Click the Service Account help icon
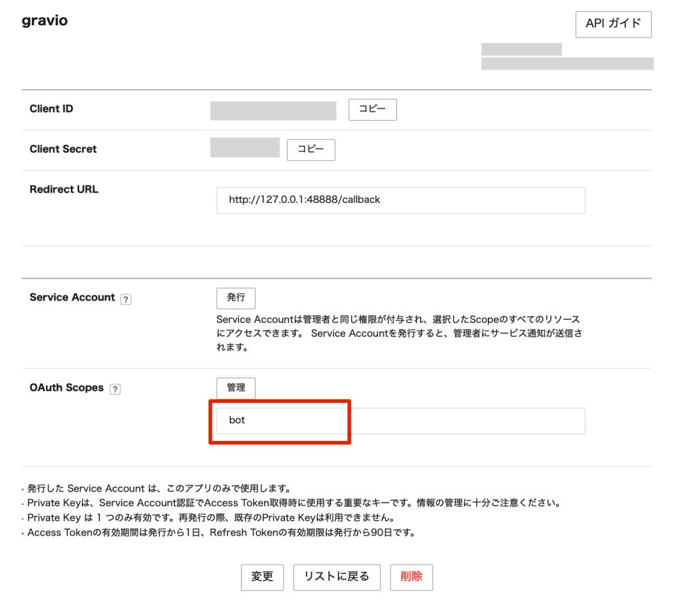Screen dimensions: 695x616 [125, 299]
